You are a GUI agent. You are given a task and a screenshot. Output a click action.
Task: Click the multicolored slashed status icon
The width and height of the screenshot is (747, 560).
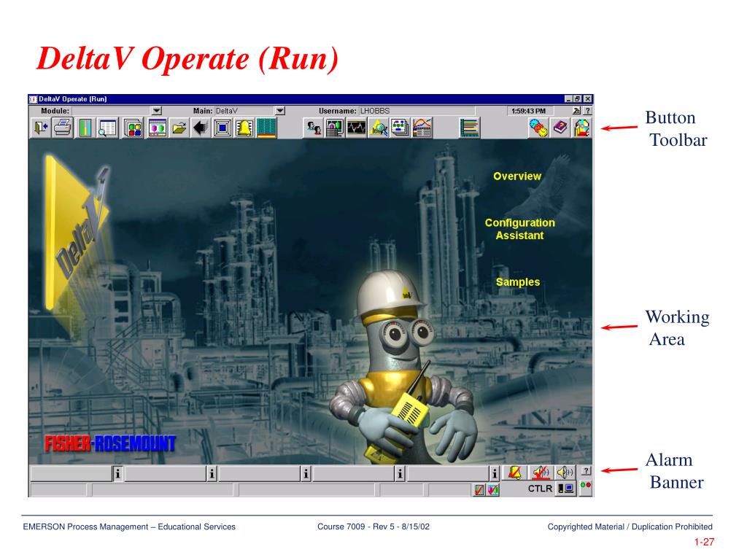(x=493, y=489)
